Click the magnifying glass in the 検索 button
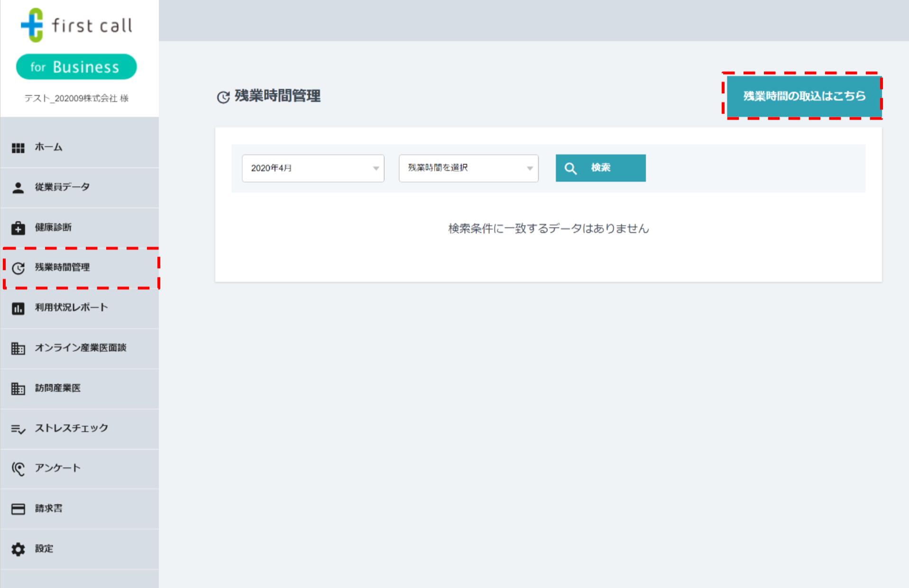This screenshot has height=588, width=909. pos(570,168)
